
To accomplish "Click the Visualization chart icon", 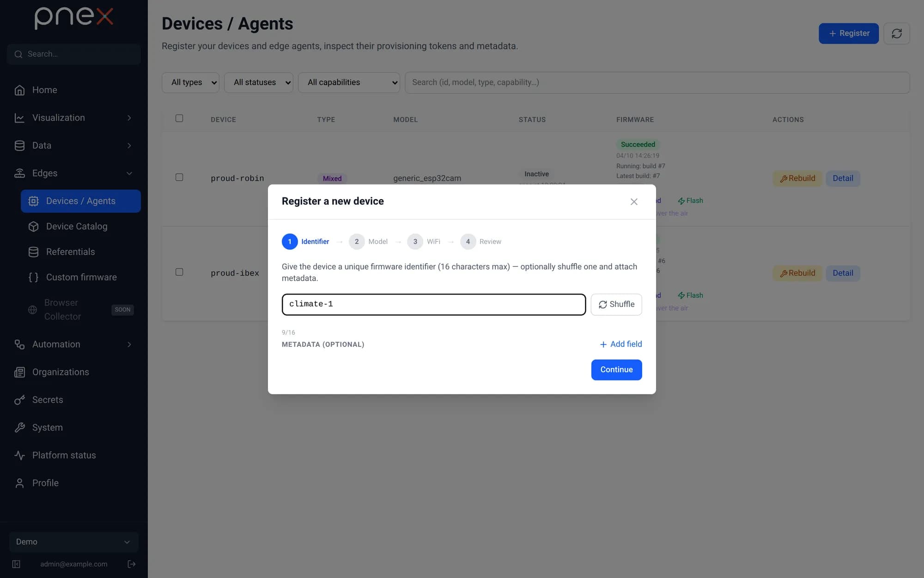I will point(19,118).
